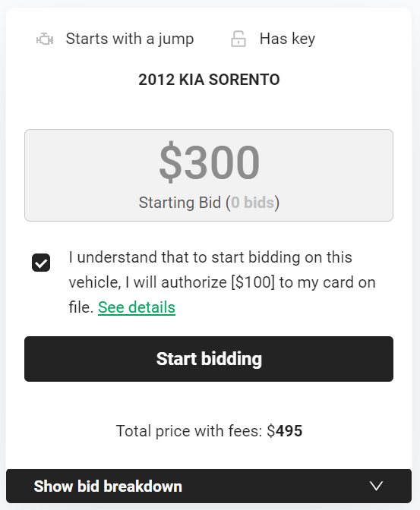Viewport: 420px width, 510px height.
Task: Toggle the checkbox via the 'I understand that to start bidding' text
Action: point(210,257)
